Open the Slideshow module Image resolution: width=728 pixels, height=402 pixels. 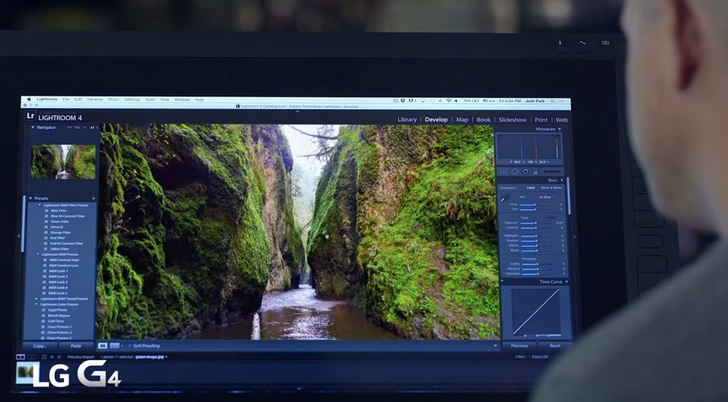512,119
